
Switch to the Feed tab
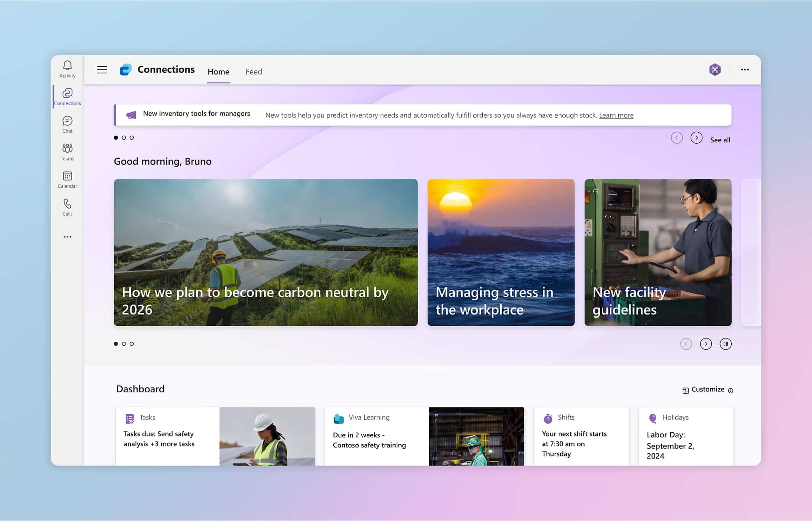click(x=254, y=72)
